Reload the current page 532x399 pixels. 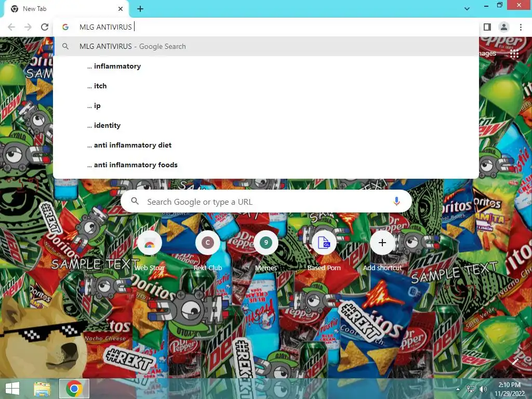pos(45,27)
